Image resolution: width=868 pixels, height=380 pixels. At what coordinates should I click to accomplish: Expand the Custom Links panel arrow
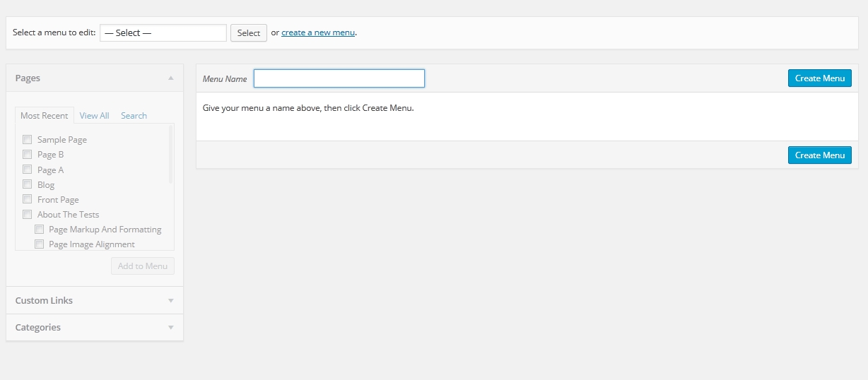[x=170, y=300]
